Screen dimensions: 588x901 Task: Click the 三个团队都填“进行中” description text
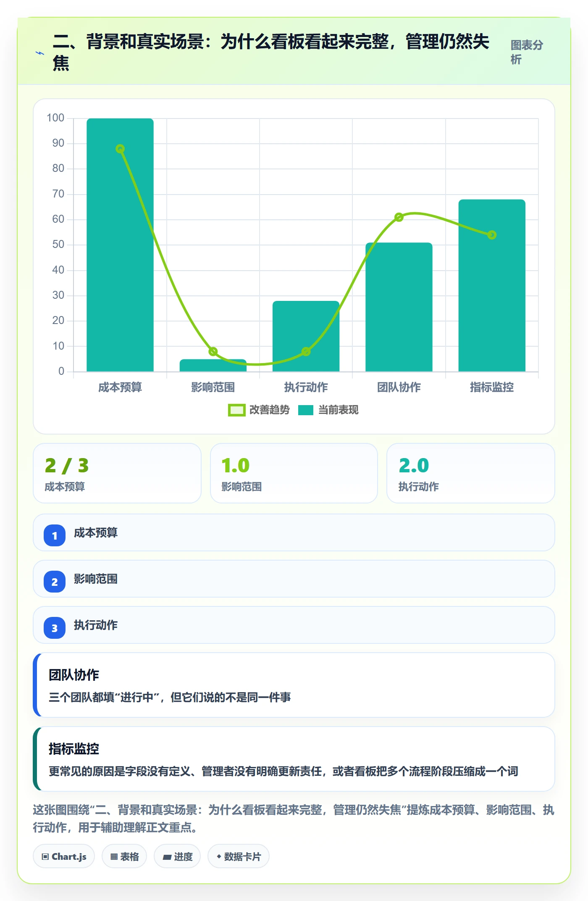point(170,698)
